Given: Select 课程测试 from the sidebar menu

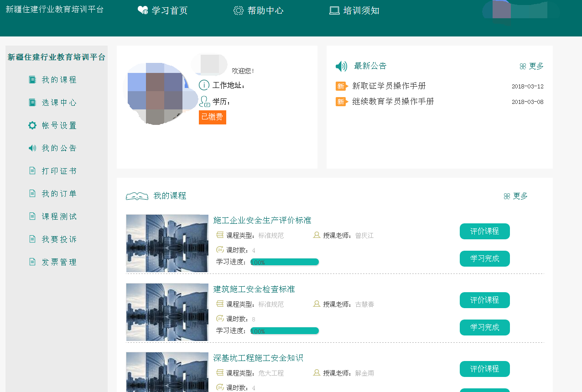Looking at the screenshot, I should click(59, 217).
